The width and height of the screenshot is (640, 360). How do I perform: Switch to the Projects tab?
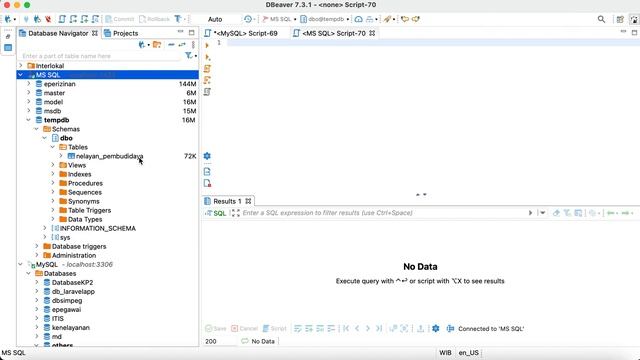point(121,33)
